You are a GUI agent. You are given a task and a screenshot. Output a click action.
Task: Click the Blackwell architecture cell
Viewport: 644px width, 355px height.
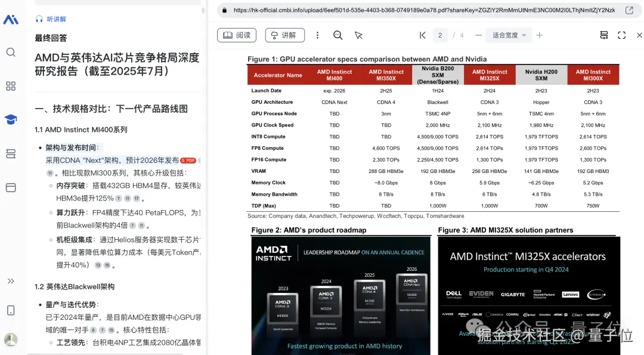pos(438,102)
